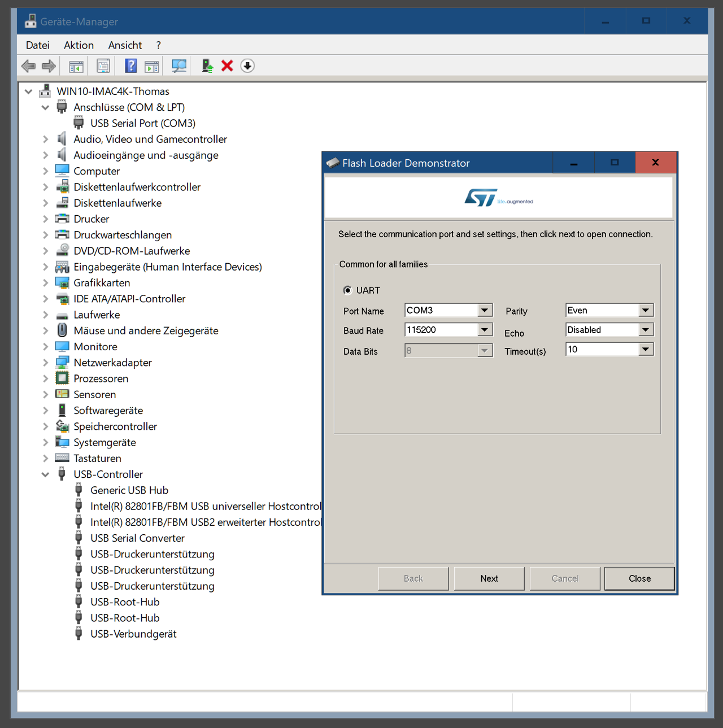
Task: Open the Parity dropdown
Action: coord(645,311)
